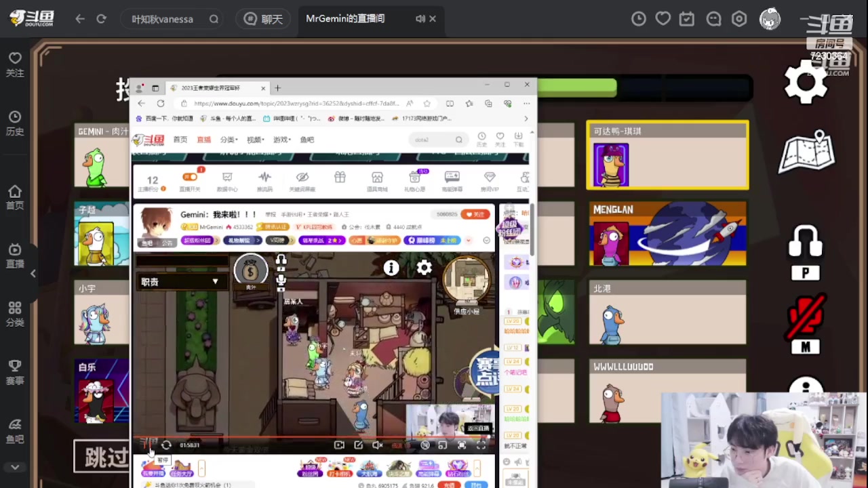868x488 pixels.
Task: Switch to the 聊天 tab
Action: tap(263, 19)
